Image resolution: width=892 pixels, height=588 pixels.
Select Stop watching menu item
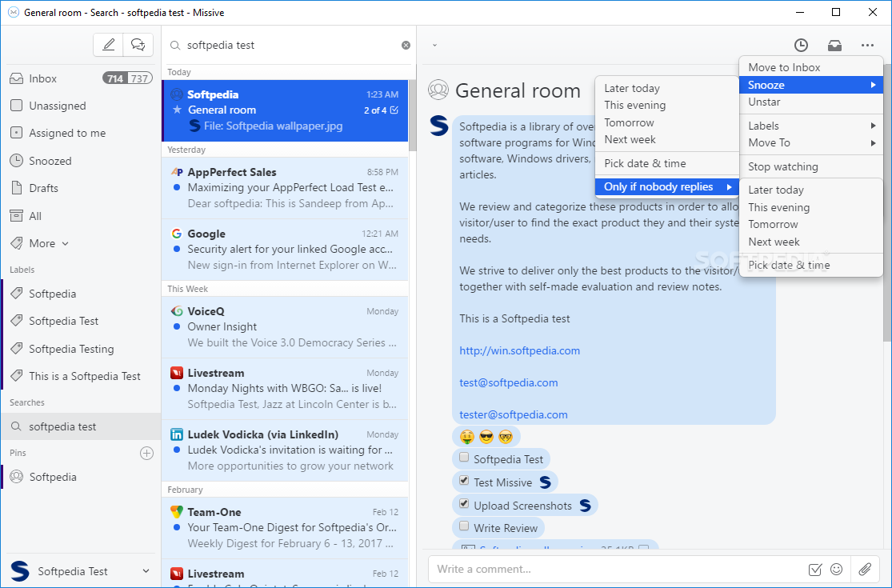click(x=811, y=166)
